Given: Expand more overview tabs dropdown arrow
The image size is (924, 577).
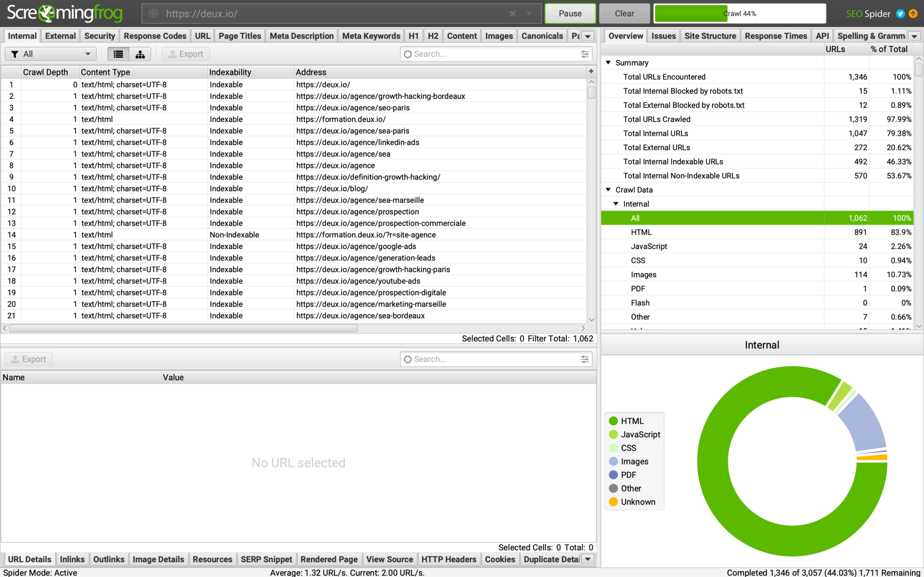Looking at the screenshot, I should [x=915, y=36].
